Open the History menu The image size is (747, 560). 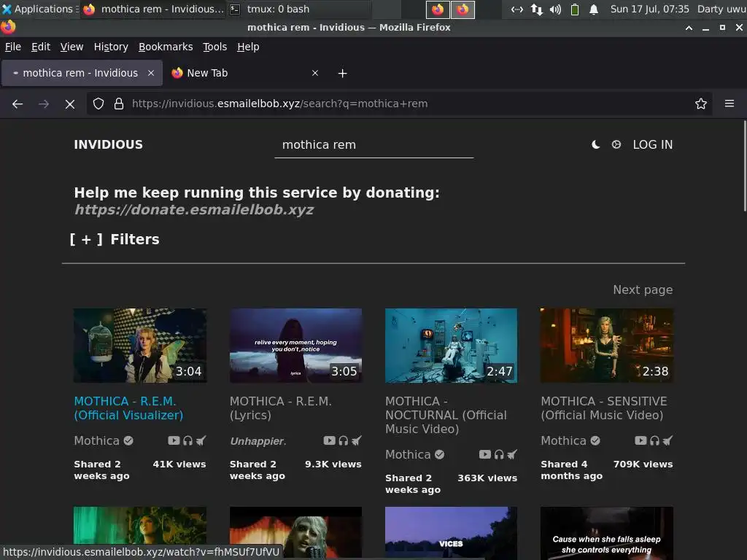coord(111,47)
